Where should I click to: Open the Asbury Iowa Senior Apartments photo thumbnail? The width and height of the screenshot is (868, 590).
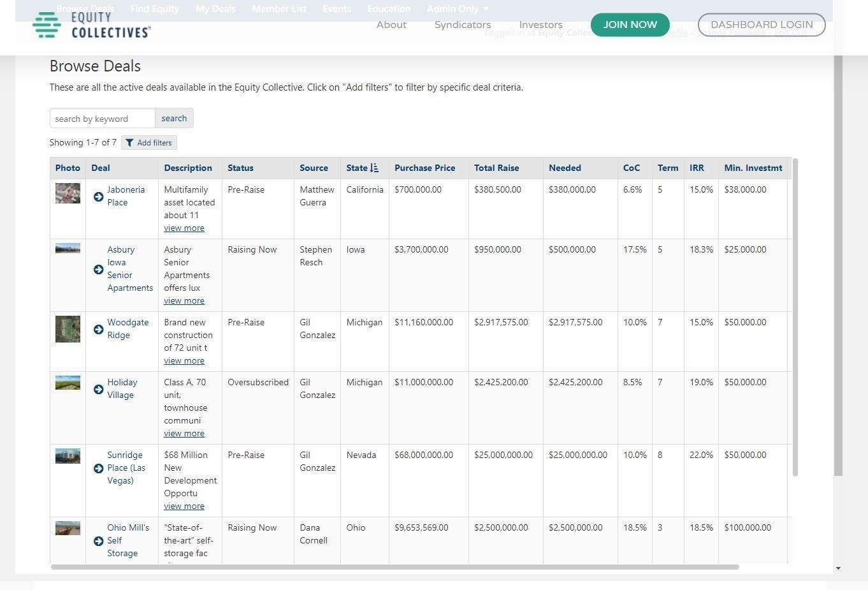pyautogui.click(x=68, y=248)
